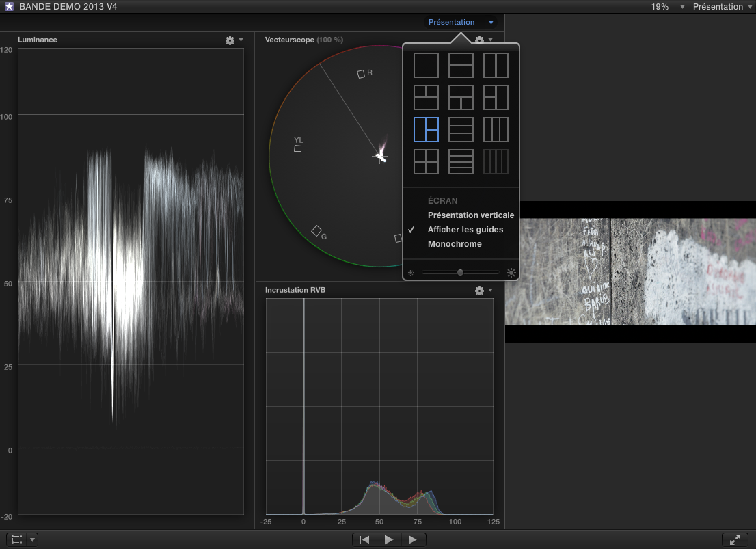Select layout with two scopes above one
This screenshot has width=756, height=549.
(x=427, y=98)
